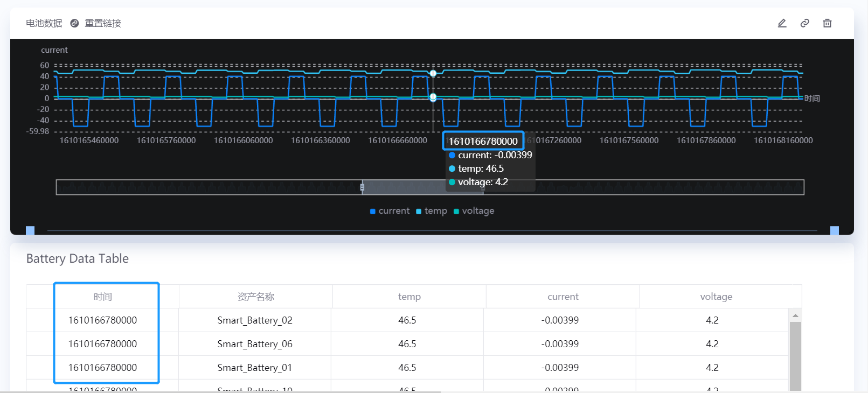Toggle the voltage series legend item
Viewport: 868px width, 393px height.
[474, 211]
